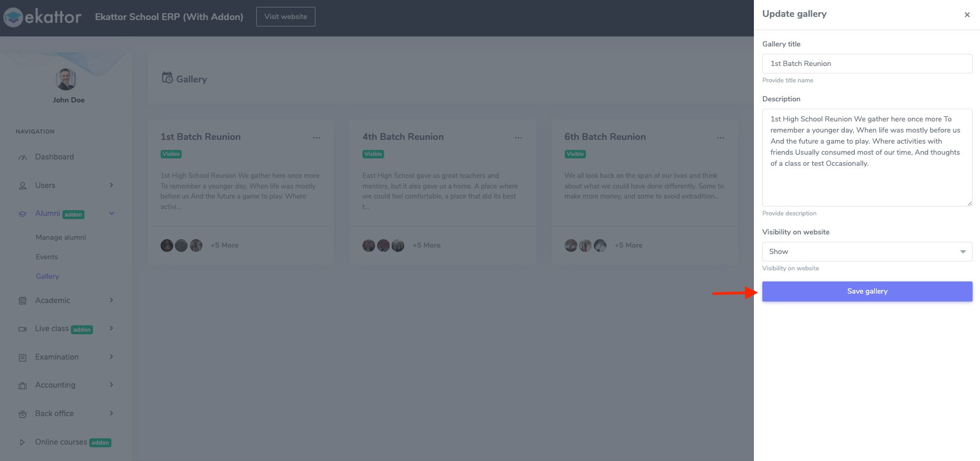This screenshot has width=980, height=461.
Task: Expand the Users submenu chevron
Action: 111,185
